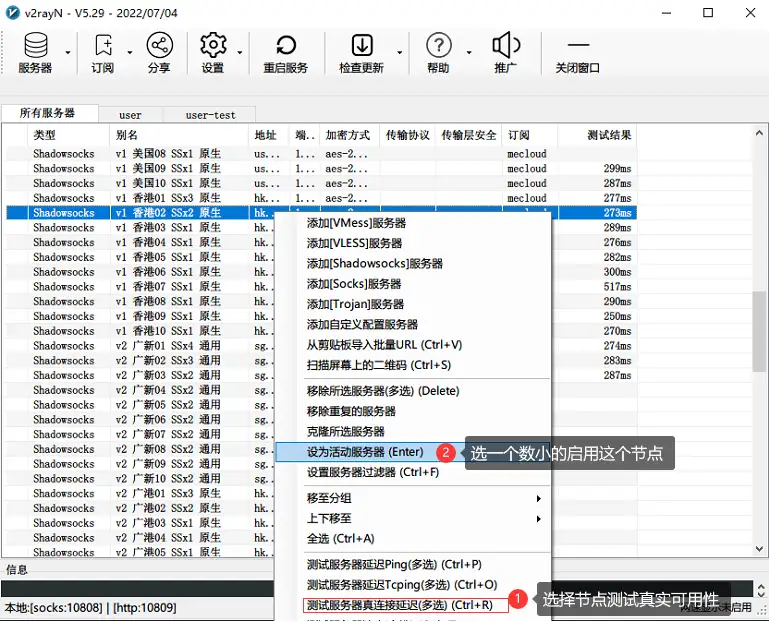The width and height of the screenshot is (769, 622).
Task: Click the server list vertical scrollbar thumb
Action: pos(759,332)
